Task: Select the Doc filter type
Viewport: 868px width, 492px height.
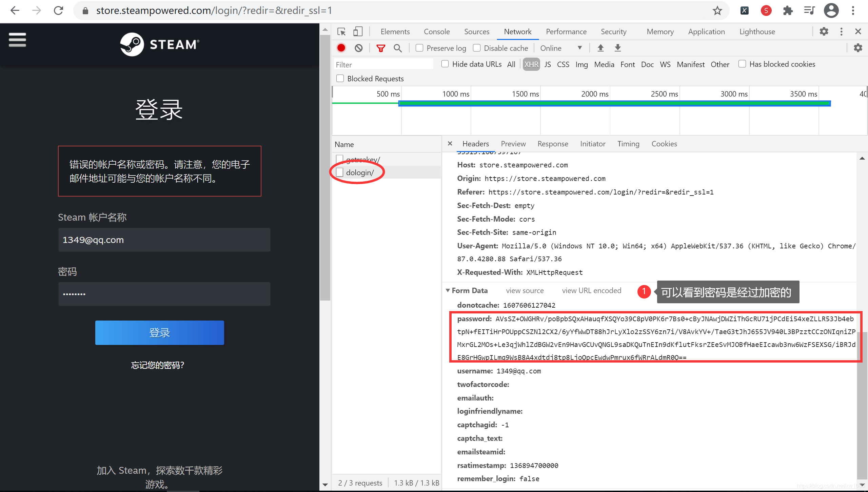Action: 647,64
